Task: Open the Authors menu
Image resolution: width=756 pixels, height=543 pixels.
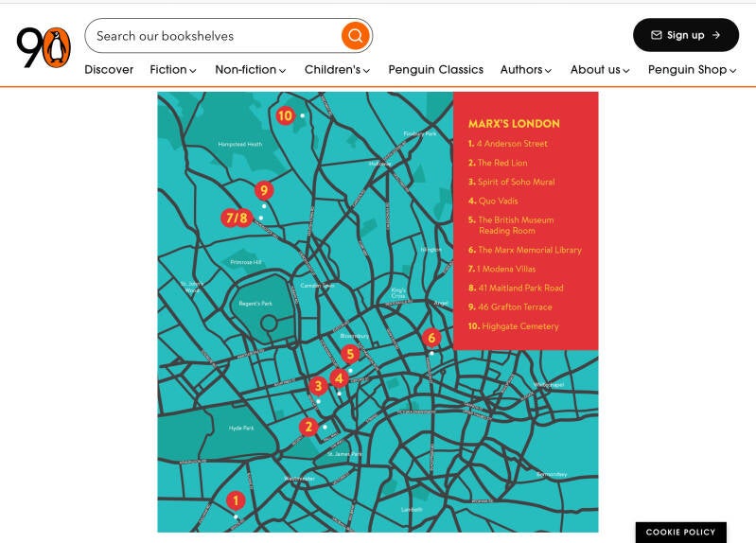Action: pos(526,69)
